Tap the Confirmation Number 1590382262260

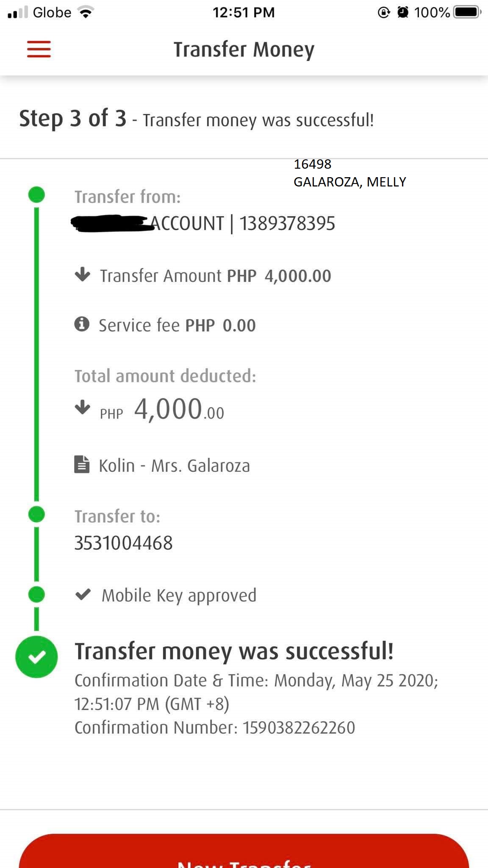[299, 727]
